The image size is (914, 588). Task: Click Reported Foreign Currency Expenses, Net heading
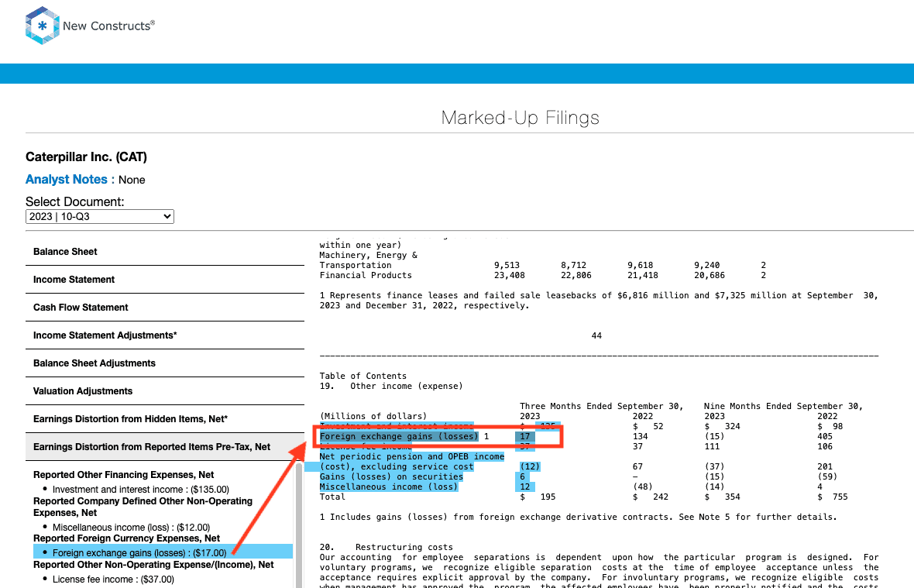tap(126, 538)
